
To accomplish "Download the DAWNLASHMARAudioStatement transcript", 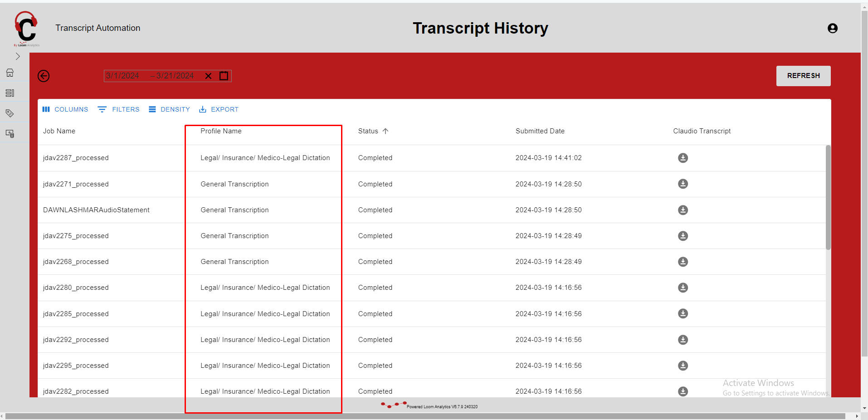I will (683, 210).
